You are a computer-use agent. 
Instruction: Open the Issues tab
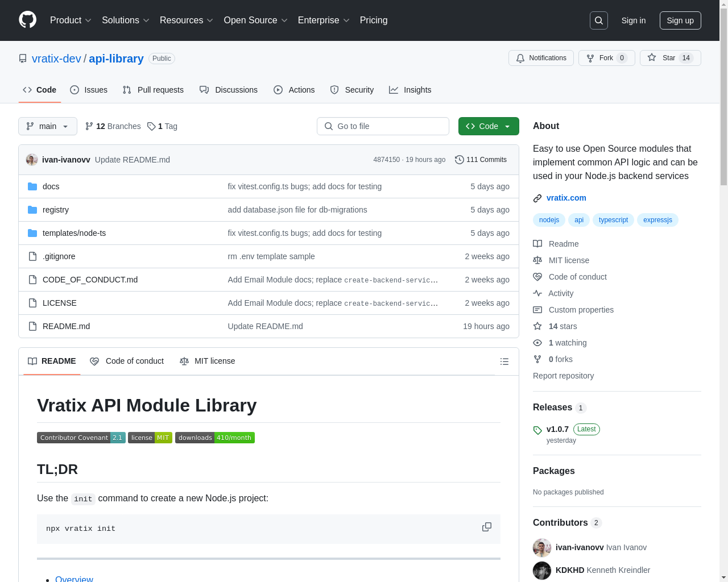point(89,90)
